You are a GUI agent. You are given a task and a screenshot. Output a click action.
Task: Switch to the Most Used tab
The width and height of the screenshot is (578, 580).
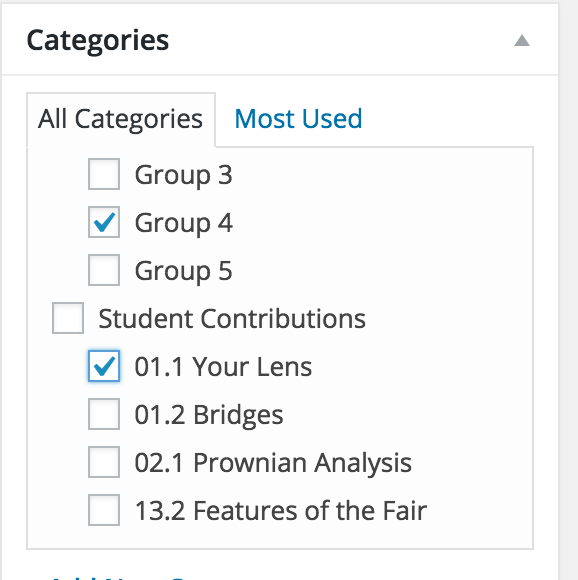tap(298, 119)
